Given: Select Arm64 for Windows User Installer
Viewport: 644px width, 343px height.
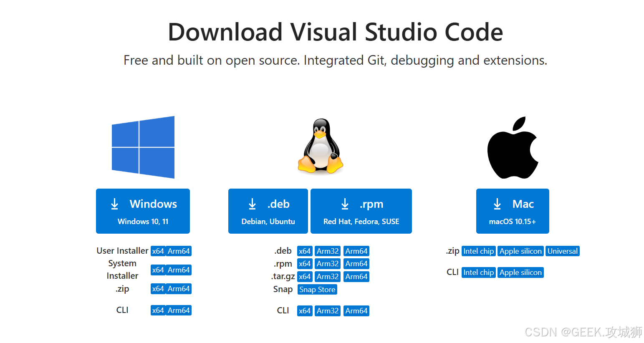Looking at the screenshot, I should point(179,251).
